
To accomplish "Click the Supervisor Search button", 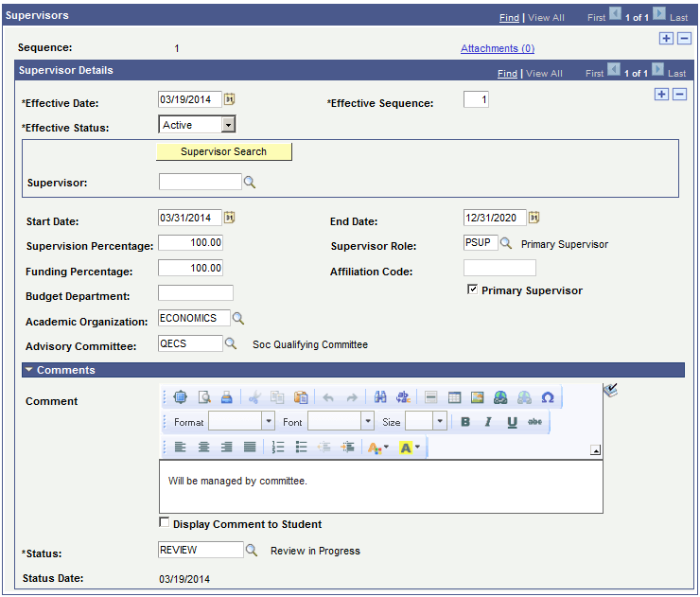I will pyautogui.click(x=223, y=151).
